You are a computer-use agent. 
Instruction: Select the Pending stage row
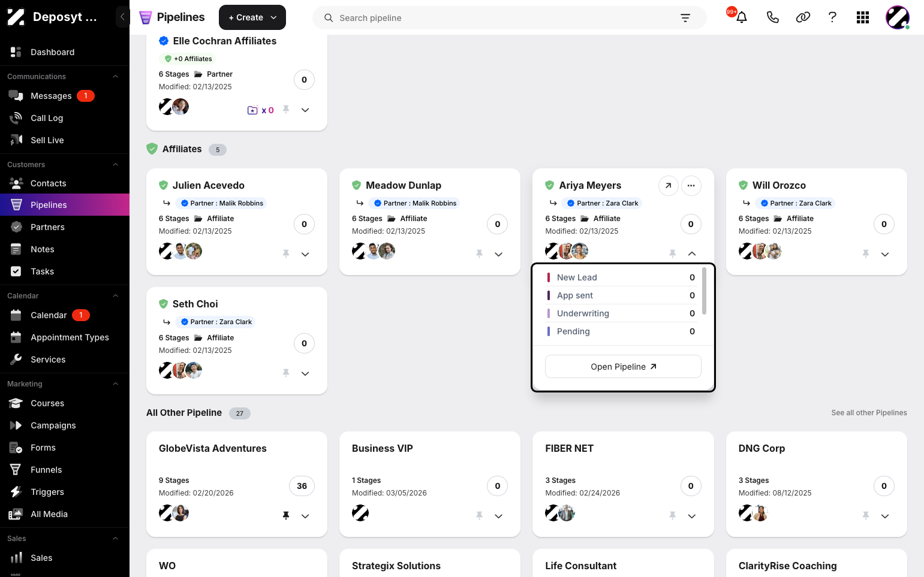tap(621, 331)
